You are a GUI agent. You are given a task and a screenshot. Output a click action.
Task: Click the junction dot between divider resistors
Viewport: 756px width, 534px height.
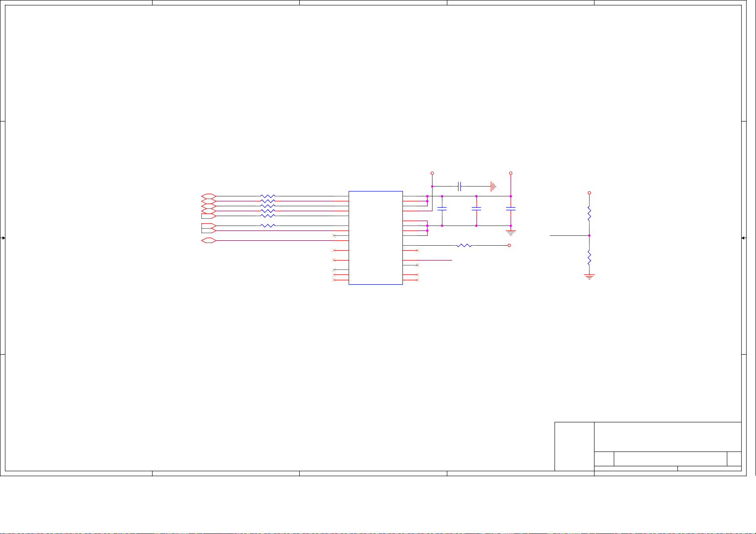pyautogui.click(x=589, y=235)
